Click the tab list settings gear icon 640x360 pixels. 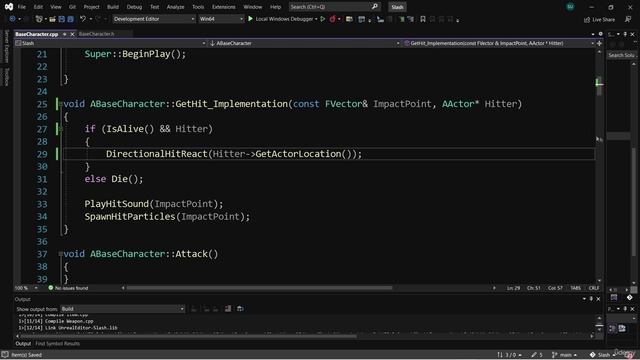[x=600, y=34]
